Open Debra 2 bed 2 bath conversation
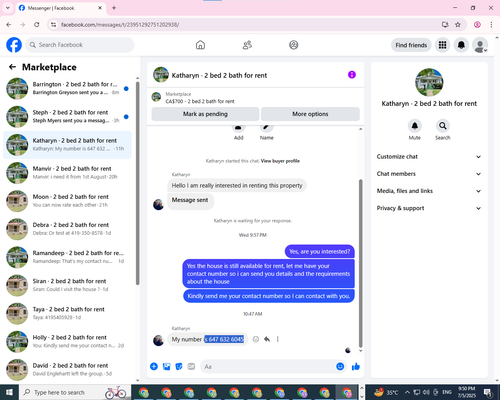 click(x=68, y=229)
